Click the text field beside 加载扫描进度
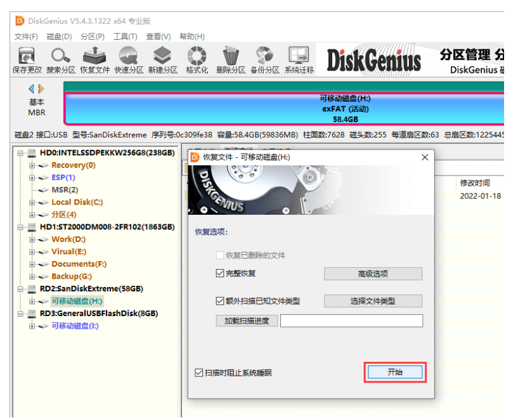 pos(351,321)
